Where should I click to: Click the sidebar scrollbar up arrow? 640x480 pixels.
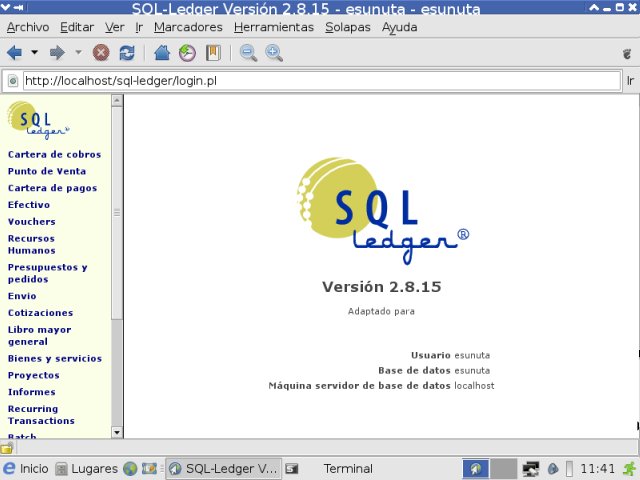click(x=117, y=100)
